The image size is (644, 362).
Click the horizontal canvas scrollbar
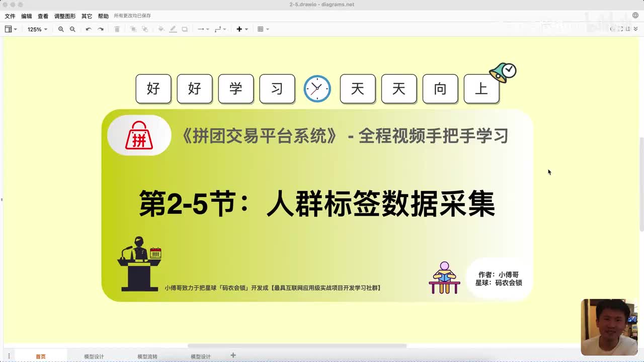(297, 346)
